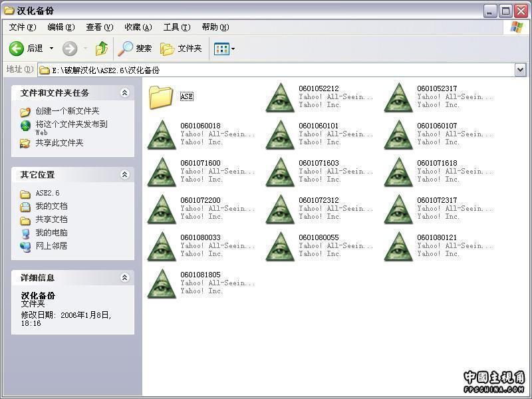532x399 pixels.
Task: Click the ASE folder name label
Action: click(187, 96)
